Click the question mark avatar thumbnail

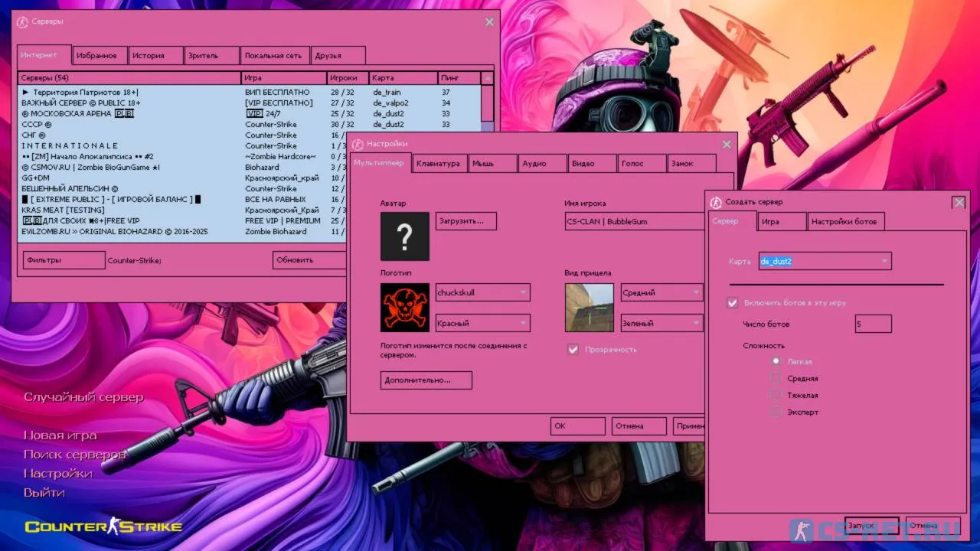[x=405, y=236]
